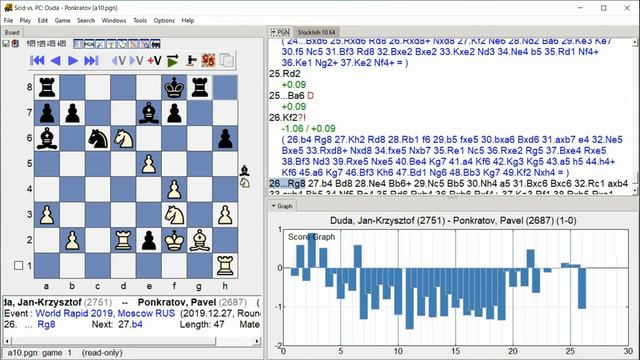Click the third window toolbar icon after PGN
This screenshot has height=360, width=640.
(122, 44)
